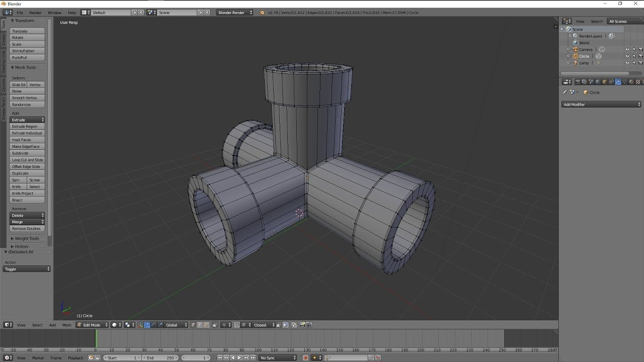644x362 pixels.
Task: Open the World properties globe icon
Action: tap(598, 82)
